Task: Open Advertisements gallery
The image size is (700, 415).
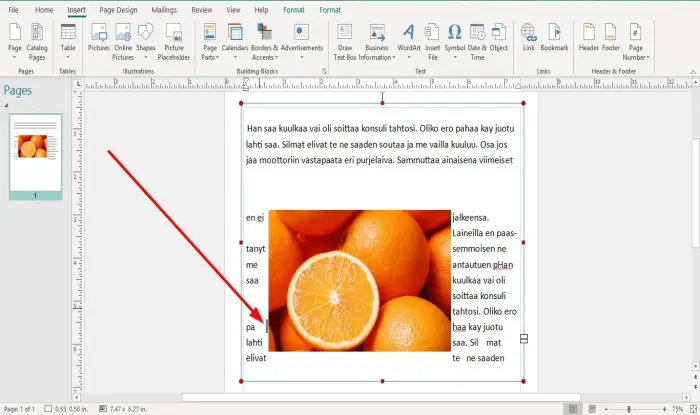Action: [302, 42]
